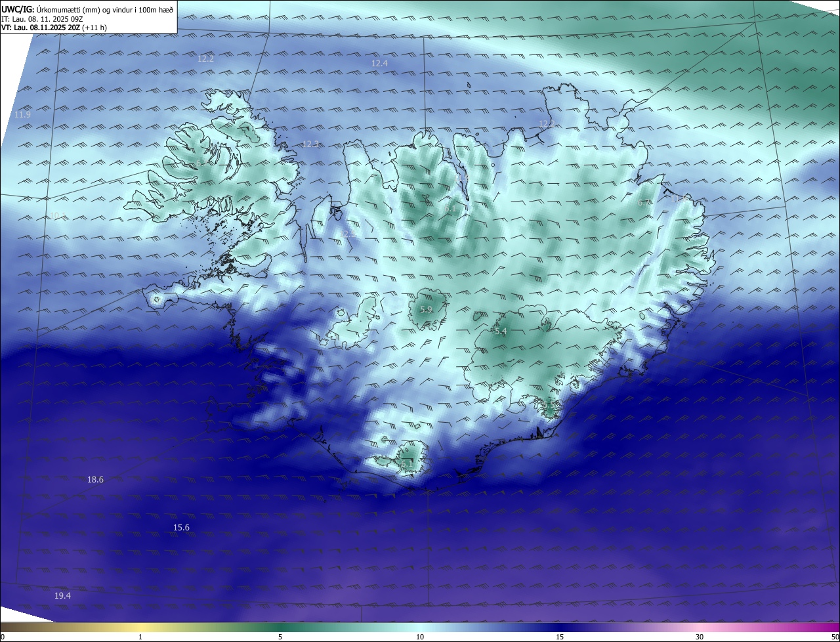840x642 pixels.
Task: Click the "IT: Lau. 08. 11. 2025 09Z" line
Action: (x=42, y=19)
